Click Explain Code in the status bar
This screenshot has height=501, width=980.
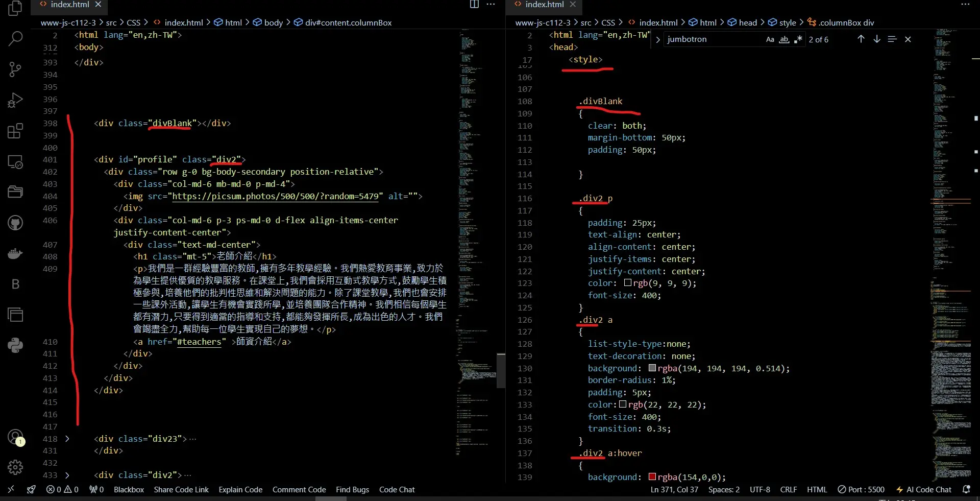tap(240, 489)
